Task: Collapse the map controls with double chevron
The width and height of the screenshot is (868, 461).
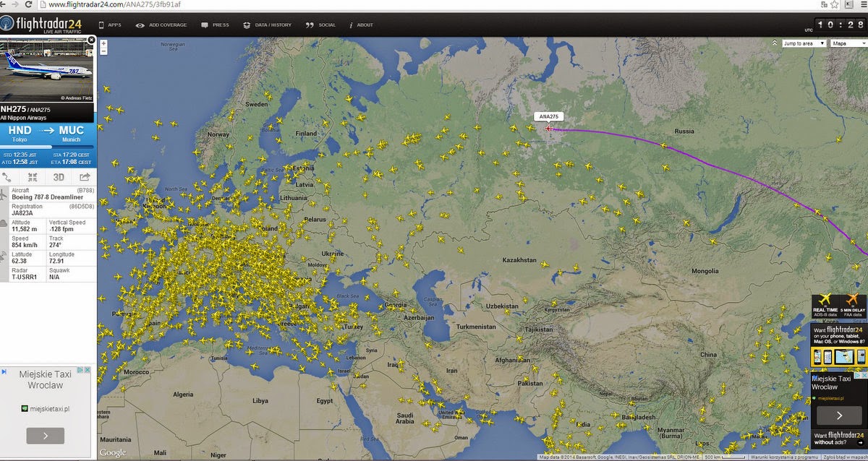Action: [x=776, y=43]
